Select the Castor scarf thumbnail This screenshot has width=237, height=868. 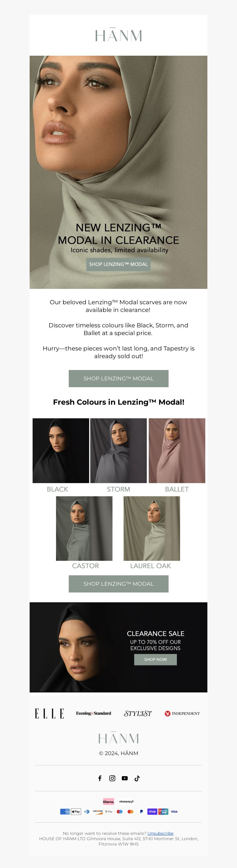click(x=84, y=528)
